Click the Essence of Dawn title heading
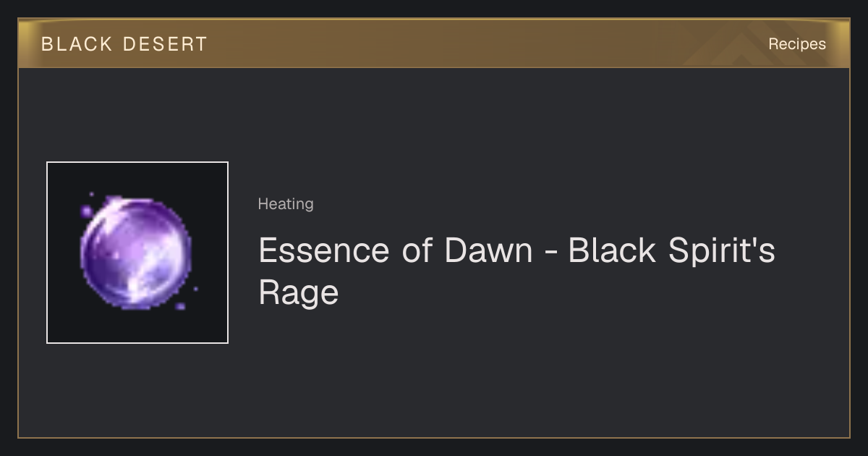 coord(516,271)
